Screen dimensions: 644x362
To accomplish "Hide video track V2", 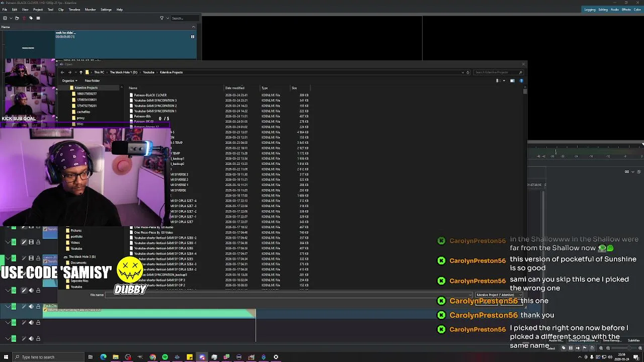I will pos(31,242).
